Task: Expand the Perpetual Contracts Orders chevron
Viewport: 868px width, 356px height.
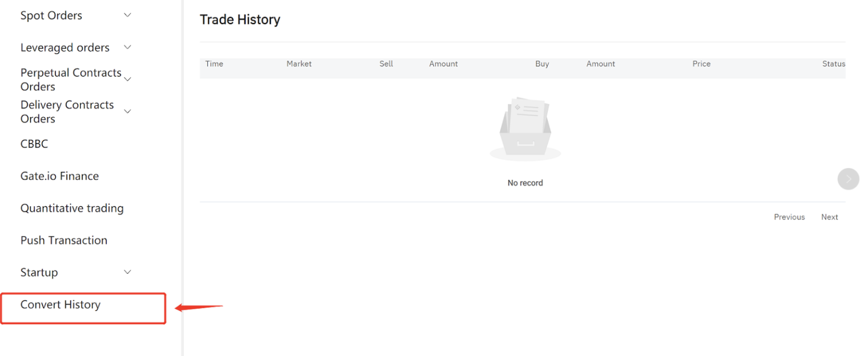Action: pos(127,79)
